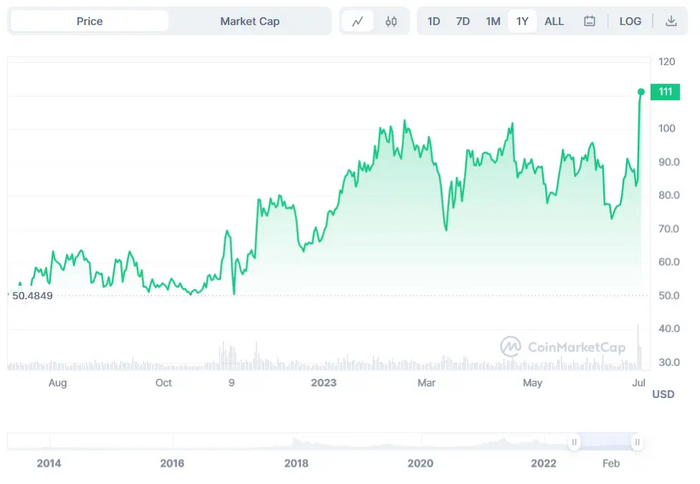Click the right range slider handle
Image resolution: width=700 pixels, height=484 pixels.
(636, 441)
